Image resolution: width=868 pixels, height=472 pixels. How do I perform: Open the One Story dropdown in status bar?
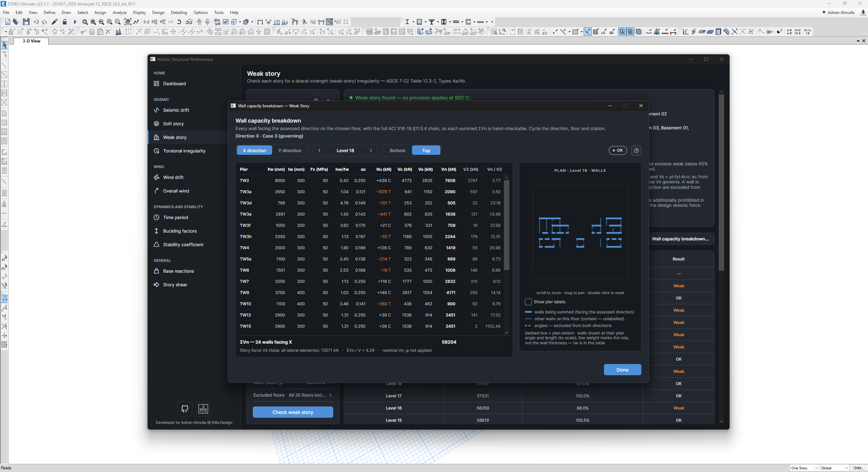pyautogui.click(x=805, y=468)
